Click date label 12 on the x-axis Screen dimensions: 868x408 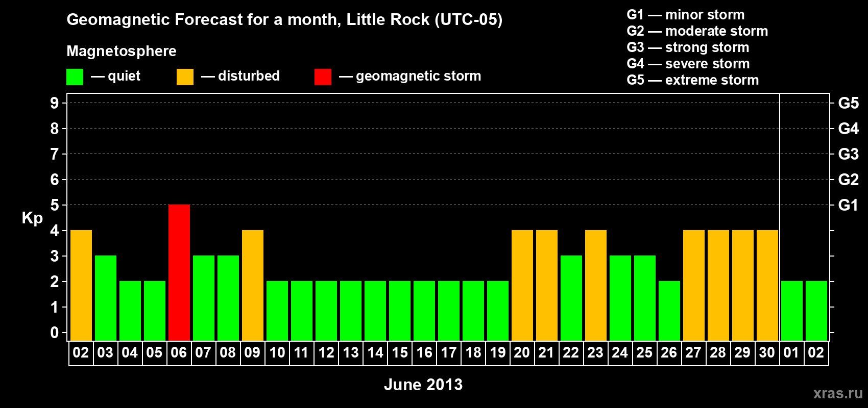pos(326,353)
